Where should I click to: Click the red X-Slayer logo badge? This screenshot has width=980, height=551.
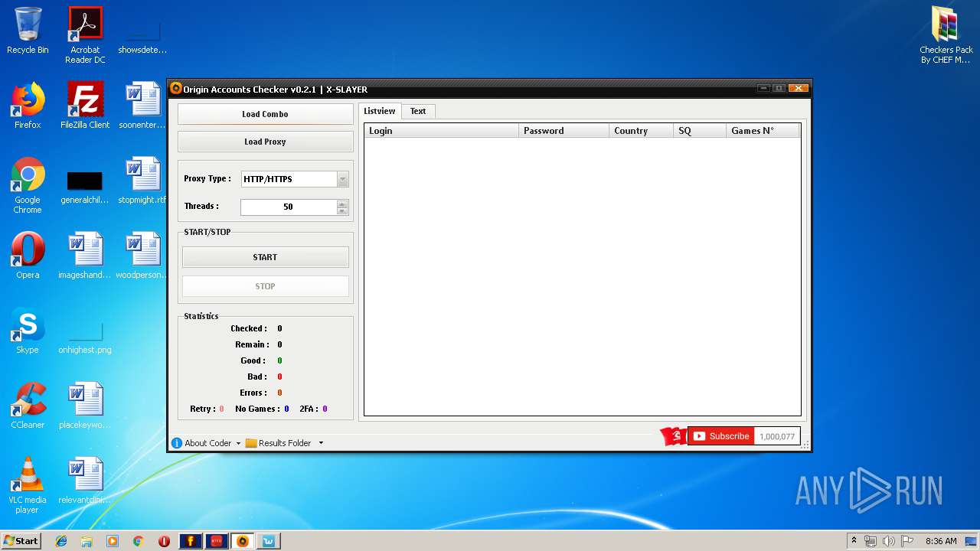(674, 436)
